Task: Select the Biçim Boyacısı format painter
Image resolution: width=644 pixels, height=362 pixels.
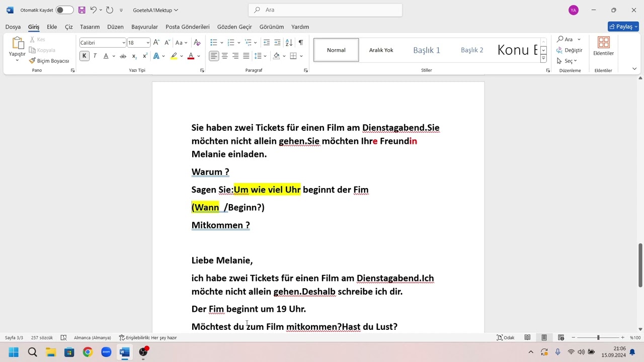Action: (x=49, y=61)
